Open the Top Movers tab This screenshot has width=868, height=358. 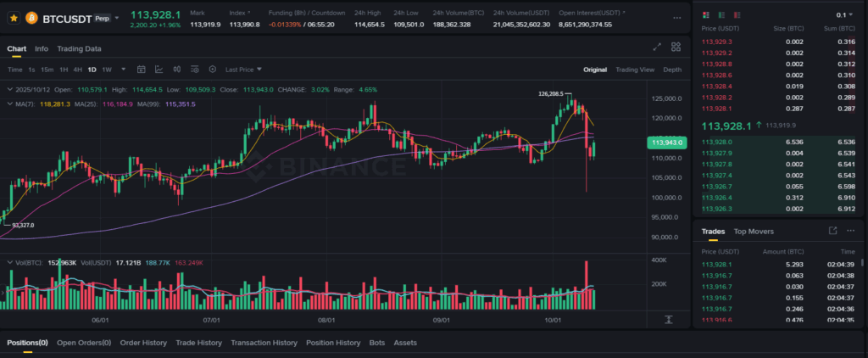tap(754, 231)
